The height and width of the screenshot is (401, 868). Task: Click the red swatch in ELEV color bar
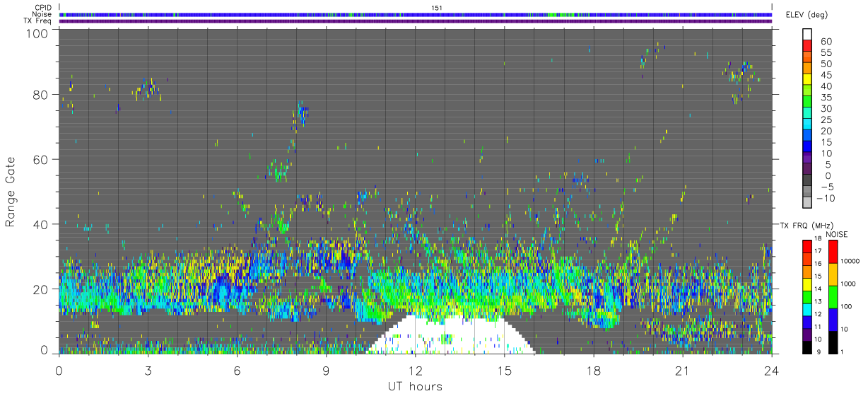coord(809,46)
